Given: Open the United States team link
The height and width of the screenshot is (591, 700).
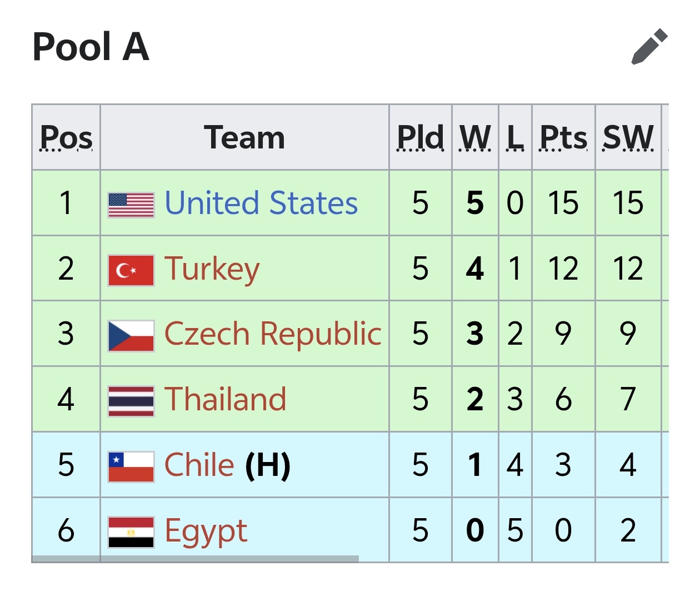Looking at the screenshot, I should (261, 203).
